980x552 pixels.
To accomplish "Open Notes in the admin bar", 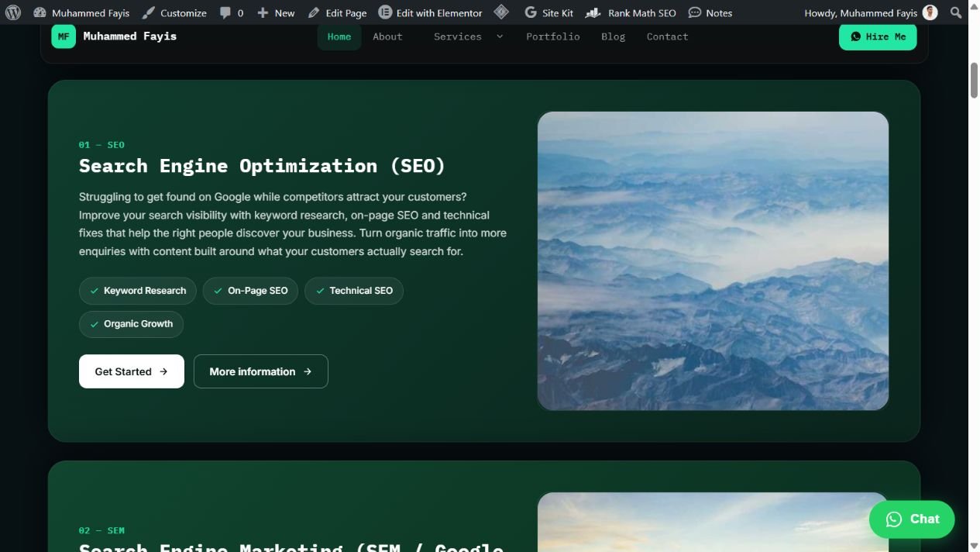I will pos(710,12).
